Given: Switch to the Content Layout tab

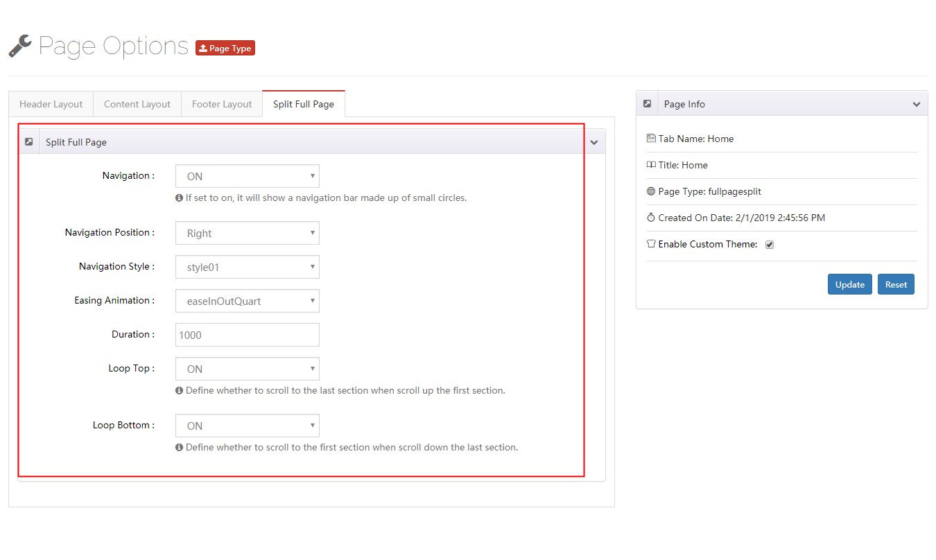Looking at the screenshot, I should [137, 104].
